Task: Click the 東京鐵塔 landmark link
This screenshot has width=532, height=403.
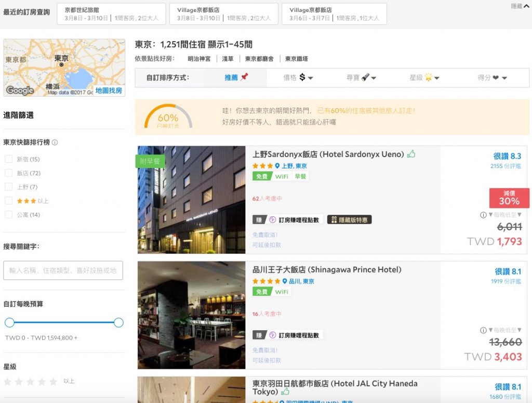Action: point(297,59)
